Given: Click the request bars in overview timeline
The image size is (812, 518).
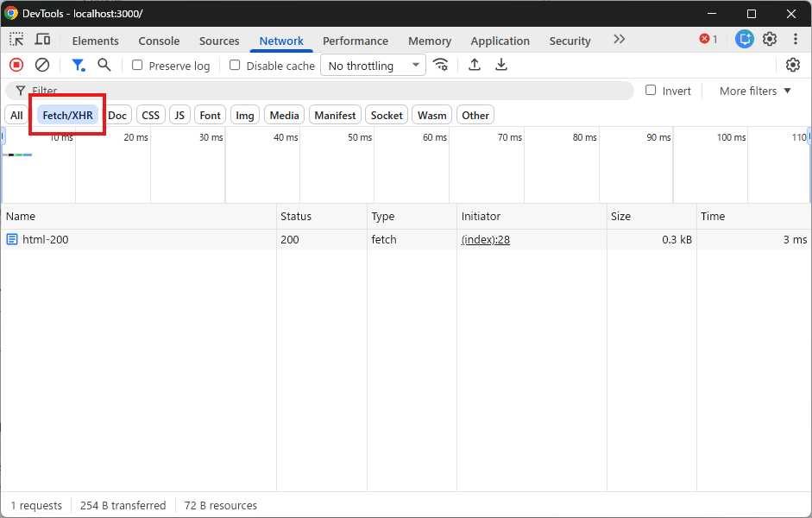Looking at the screenshot, I should (17, 155).
